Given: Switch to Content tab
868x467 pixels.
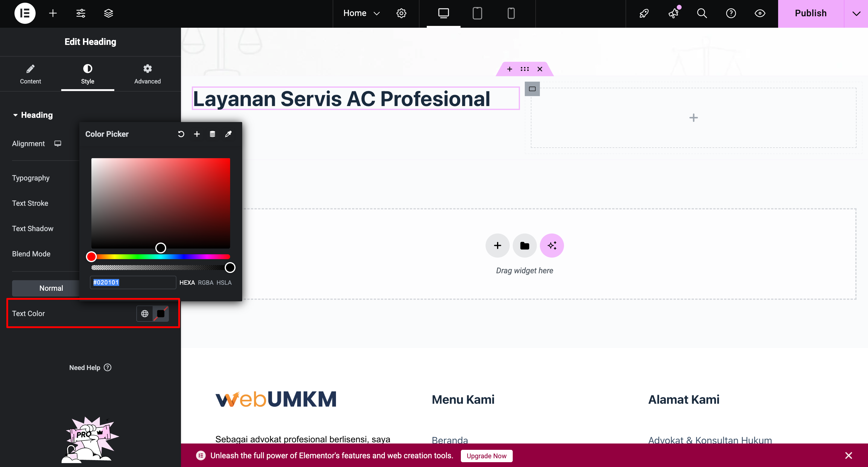Looking at the screenshot, I should [30, 74].
